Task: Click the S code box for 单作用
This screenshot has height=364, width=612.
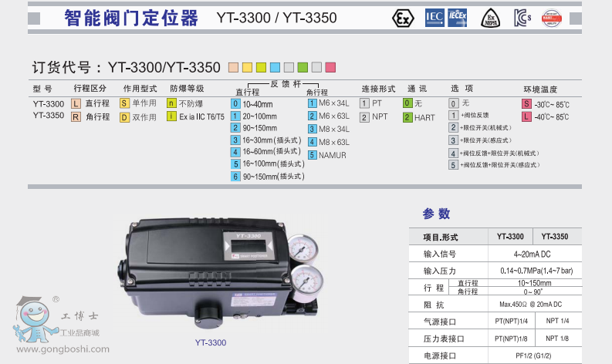Action: pyautogui.click(x=124, y=103)
